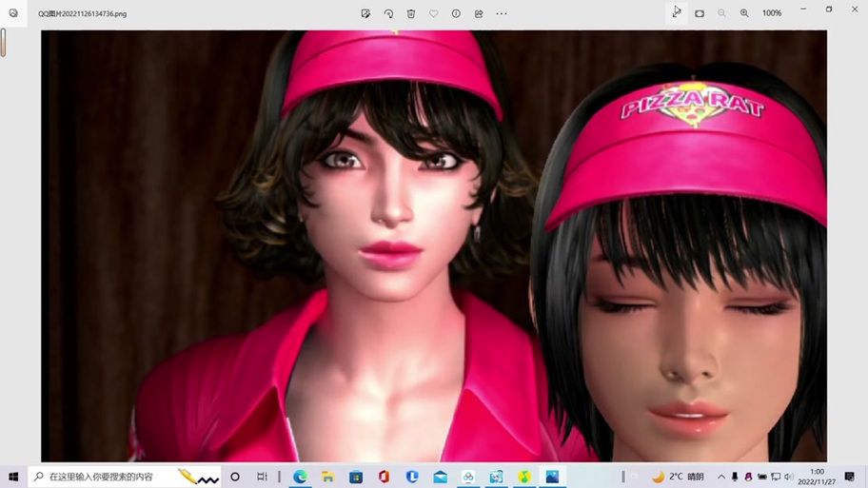Click the fit to window icon
This screenshot has height=488, width=868.
coord(700,13)
